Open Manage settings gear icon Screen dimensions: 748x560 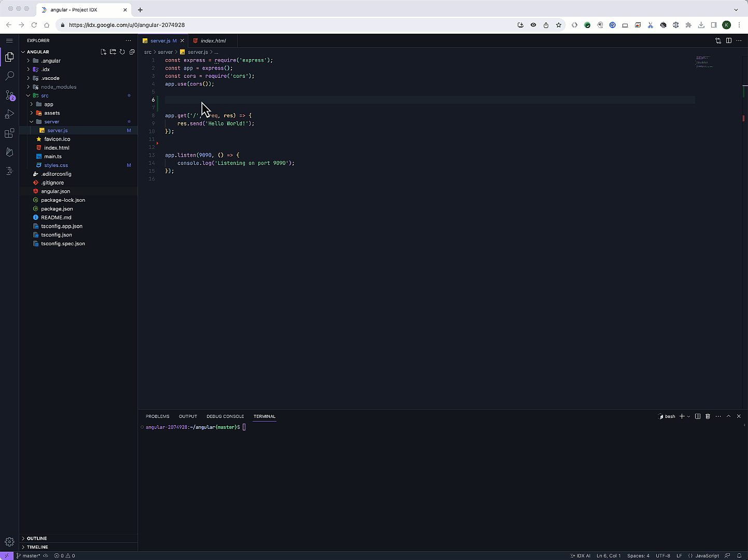pos(9,542)
